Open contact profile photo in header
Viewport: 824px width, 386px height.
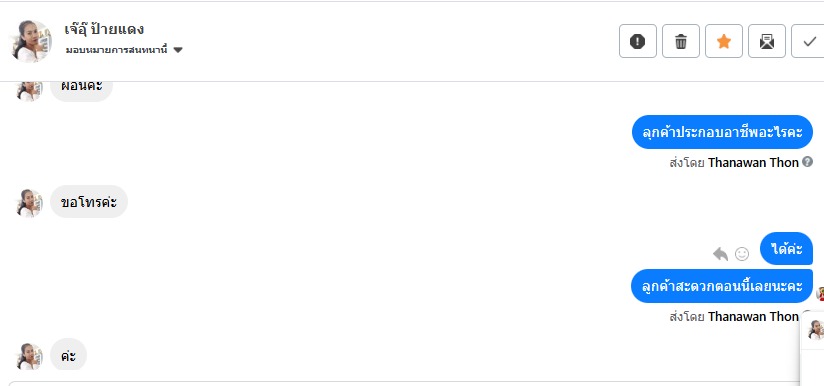coord(32,41)
